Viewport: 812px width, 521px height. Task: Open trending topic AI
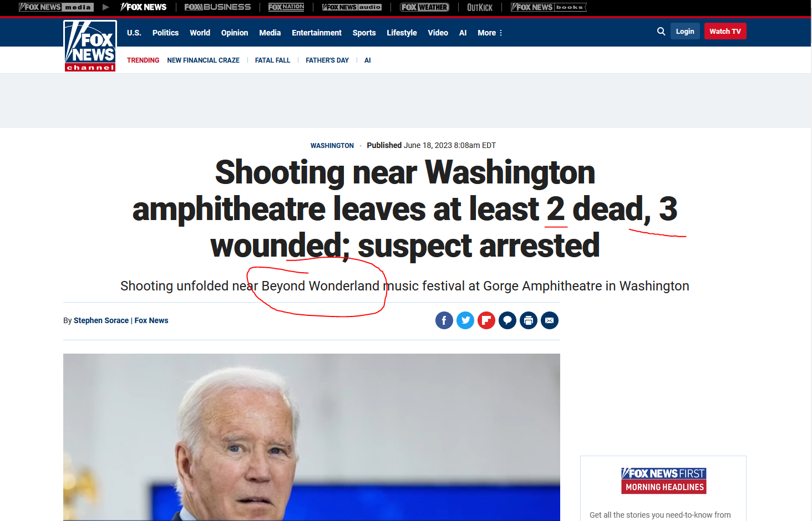click(367, 60)
